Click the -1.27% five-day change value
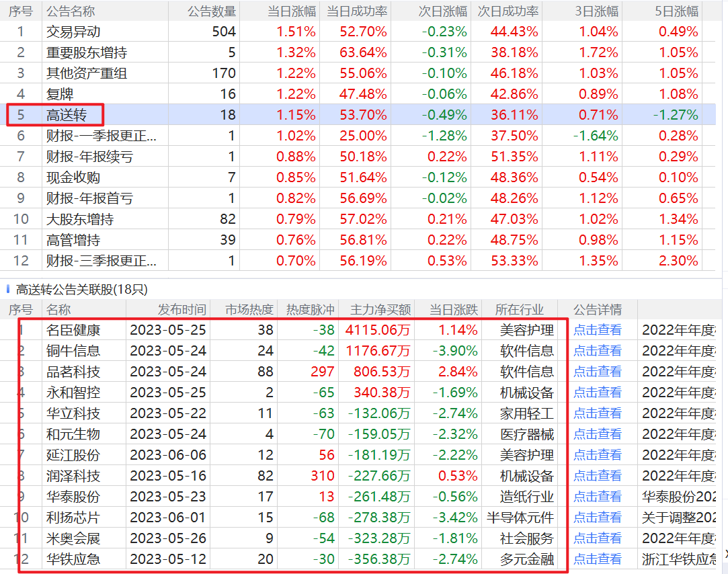728x574 pixels. point(676,115)
